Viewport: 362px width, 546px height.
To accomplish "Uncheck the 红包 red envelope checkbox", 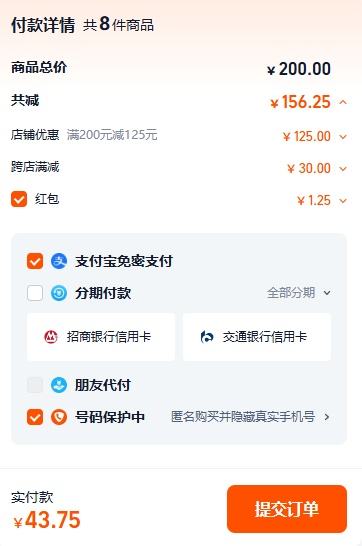I will [x=19, y=199].
